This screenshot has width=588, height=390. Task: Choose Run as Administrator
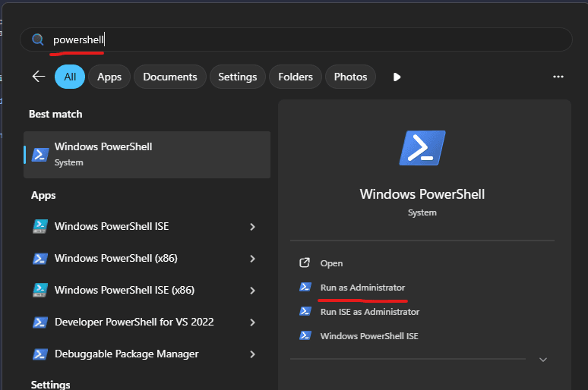[362, 288]
